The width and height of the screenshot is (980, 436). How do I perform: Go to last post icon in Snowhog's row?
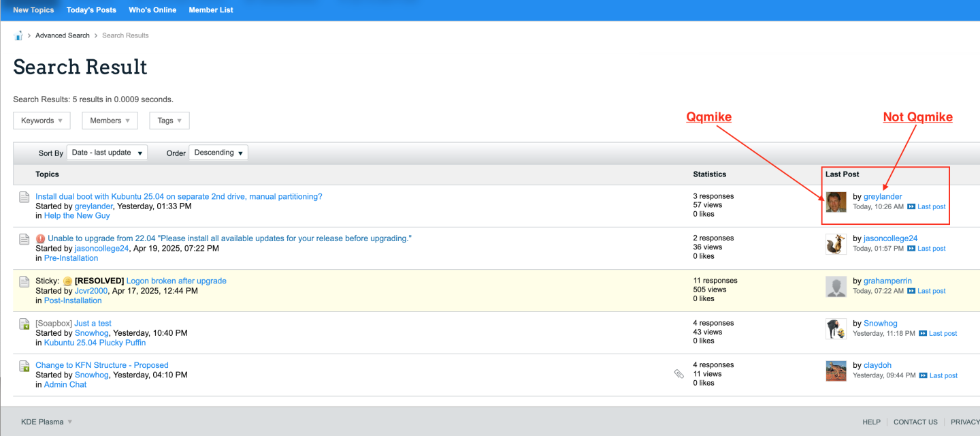tap(923, 333)
